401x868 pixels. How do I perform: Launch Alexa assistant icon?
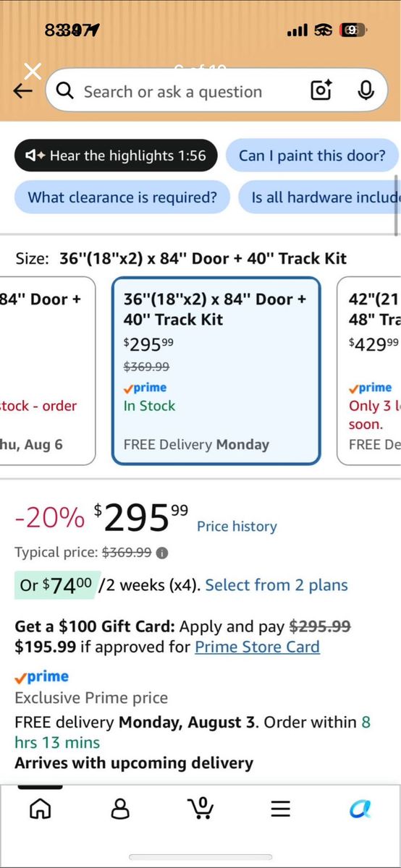tap(360, 809)
